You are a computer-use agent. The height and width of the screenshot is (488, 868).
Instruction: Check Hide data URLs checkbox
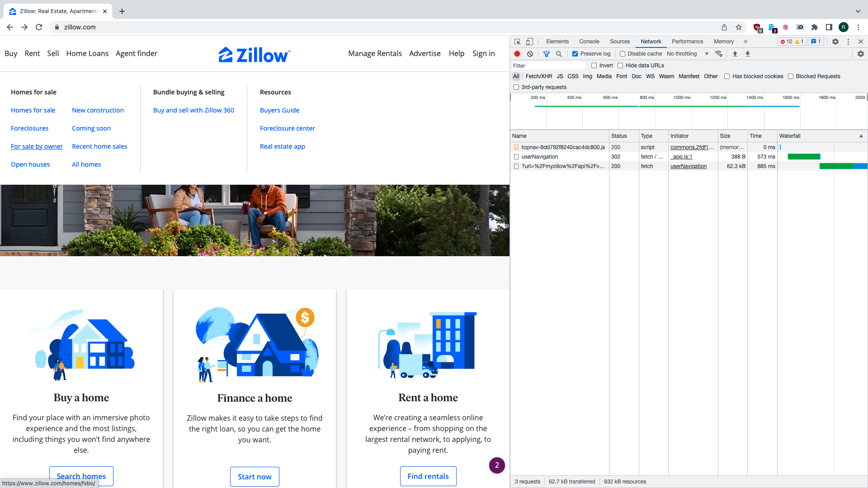click(x=620, y=66)
